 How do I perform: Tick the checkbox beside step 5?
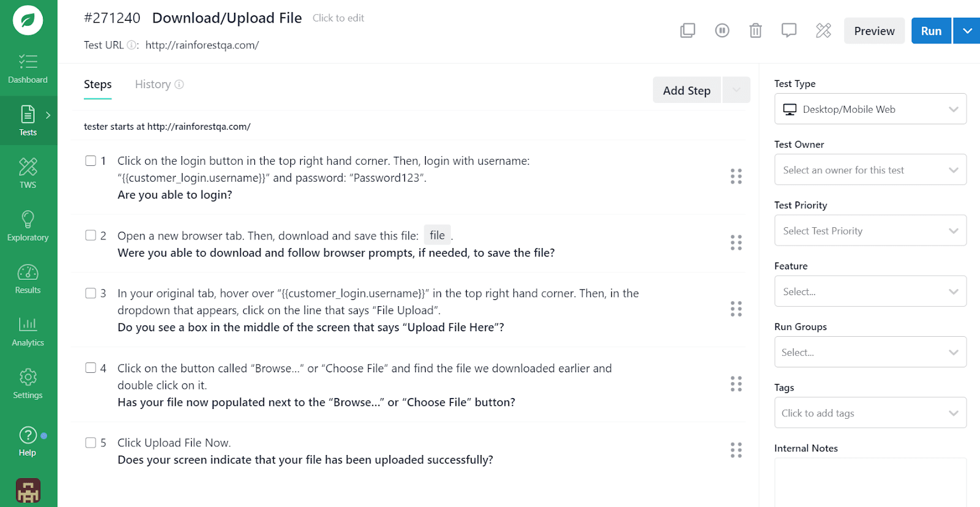tap(91, 443)
